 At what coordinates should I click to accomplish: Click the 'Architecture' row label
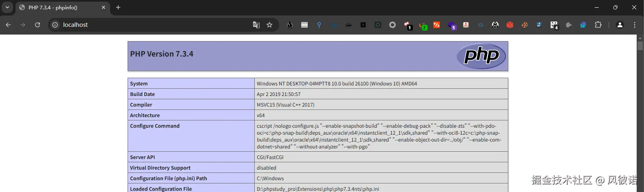(x=145, y=115)
